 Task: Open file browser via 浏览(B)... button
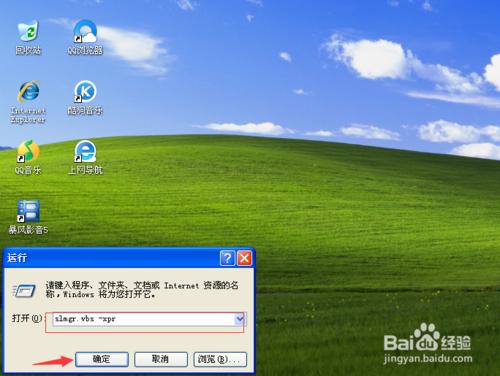click(x=220, y=359)
